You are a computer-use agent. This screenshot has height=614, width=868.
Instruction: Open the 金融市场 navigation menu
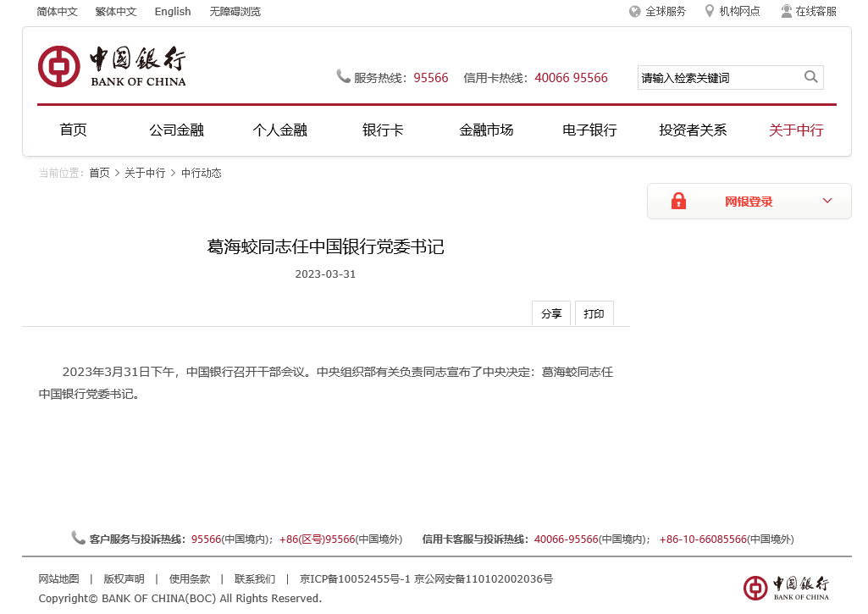486,130
